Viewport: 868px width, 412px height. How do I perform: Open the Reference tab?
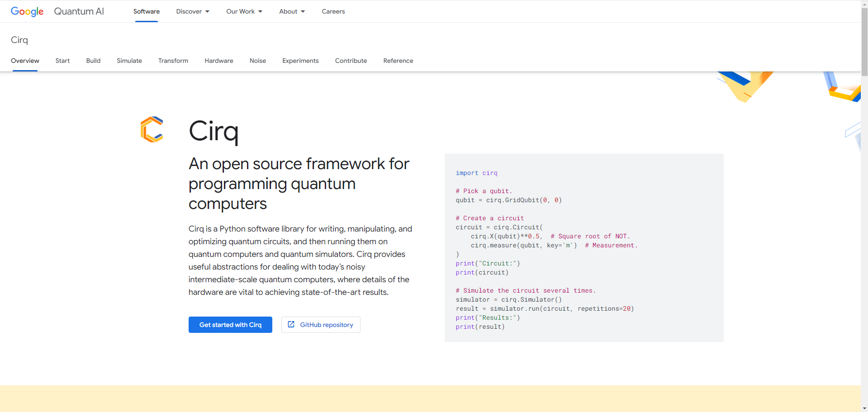click(398, 61)
